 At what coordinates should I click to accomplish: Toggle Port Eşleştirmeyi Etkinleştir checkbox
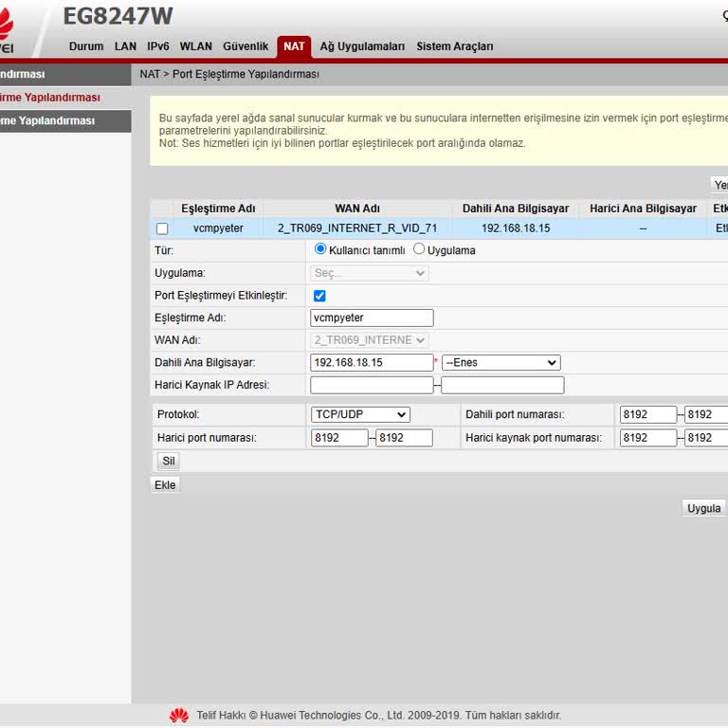click(x=319, y=296)
